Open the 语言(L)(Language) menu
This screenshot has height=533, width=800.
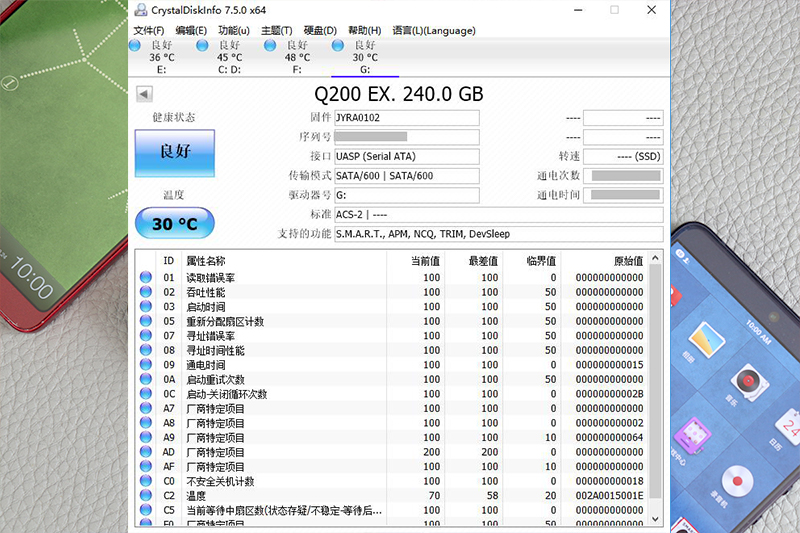click(x=434, y=31)
